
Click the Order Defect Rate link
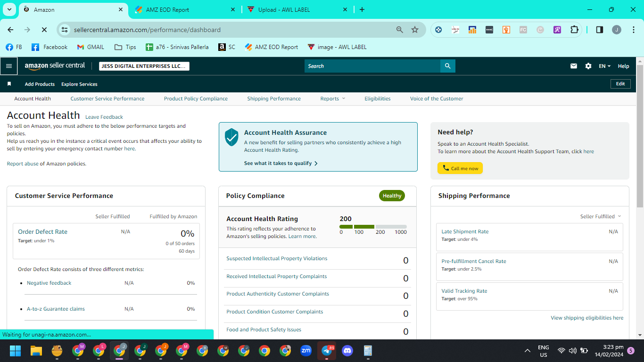[42, 231]
